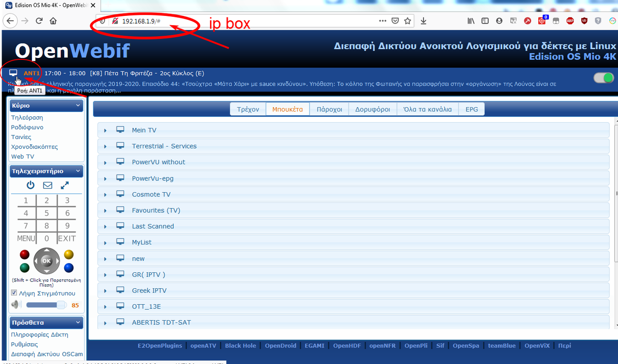Open the Δορυφόροι tab
618x364 pixels.
[x=373, y=109]
